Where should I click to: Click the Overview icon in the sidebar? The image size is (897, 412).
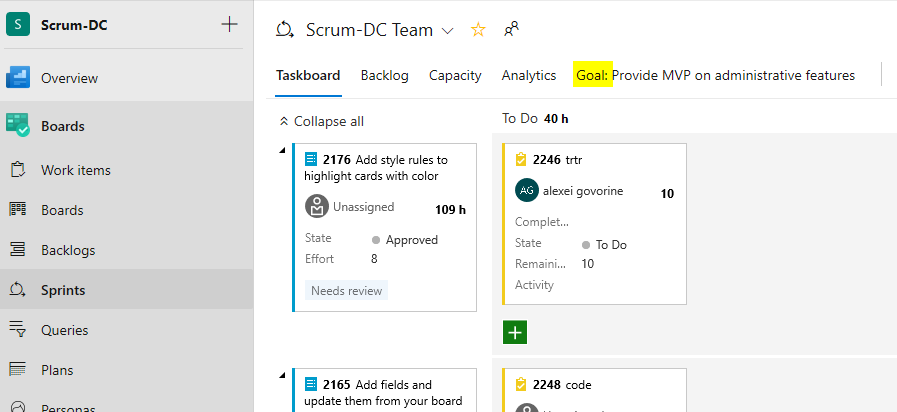18,78
